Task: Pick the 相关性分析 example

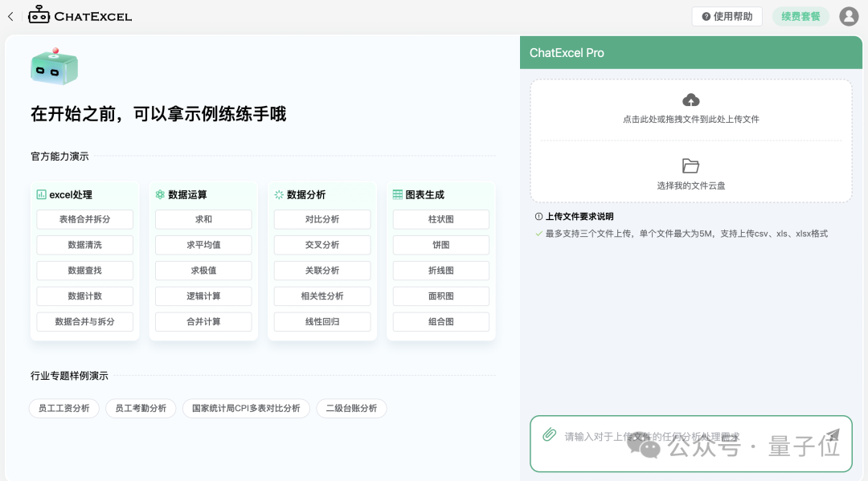Action: 322,296
